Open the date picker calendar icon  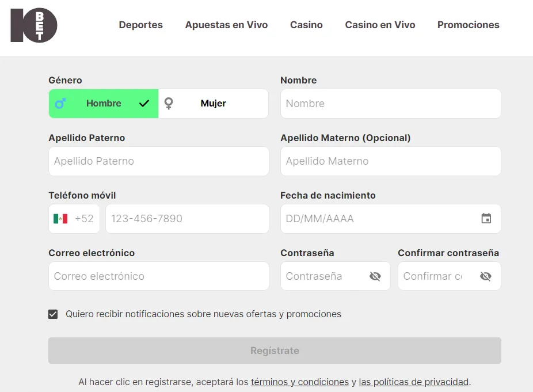coord(486,219)
